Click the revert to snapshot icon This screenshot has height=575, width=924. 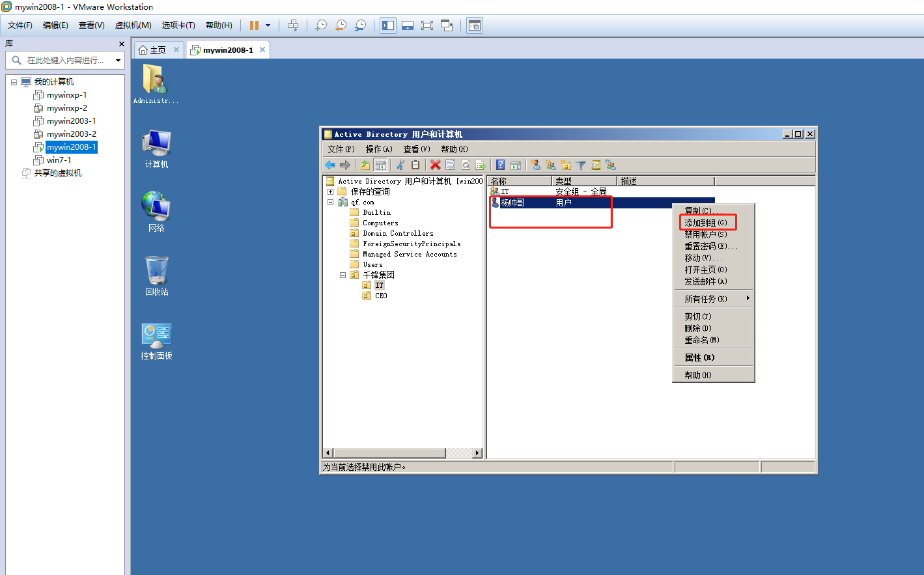point(341,25)
